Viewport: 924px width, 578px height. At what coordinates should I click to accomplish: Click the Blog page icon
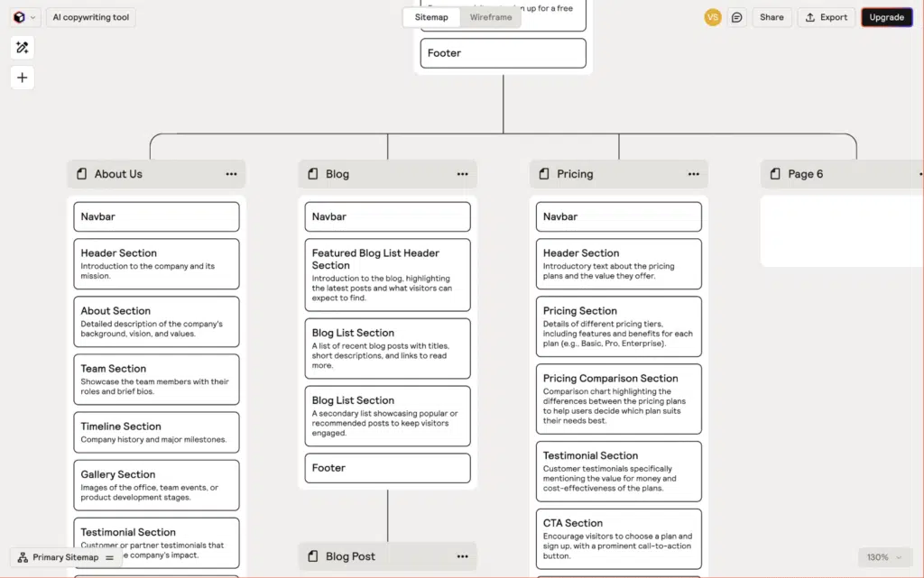(313, 174)
